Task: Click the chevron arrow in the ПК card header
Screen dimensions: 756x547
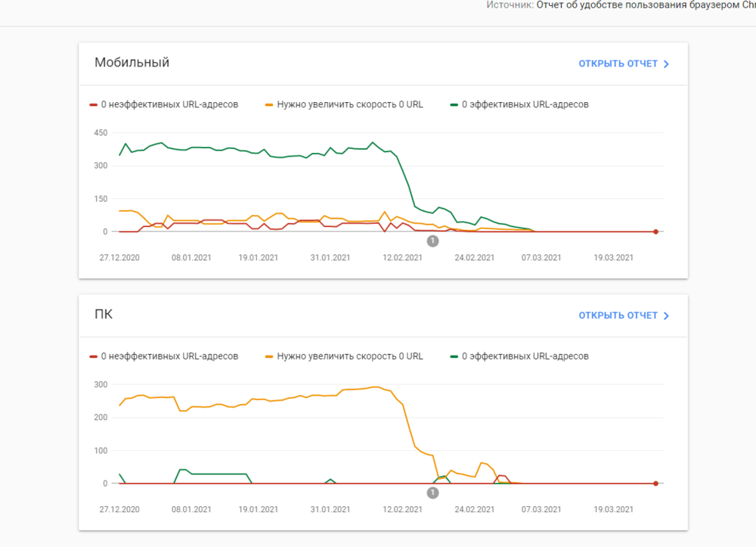Action: pyautogui.click(x=666, y=316)
